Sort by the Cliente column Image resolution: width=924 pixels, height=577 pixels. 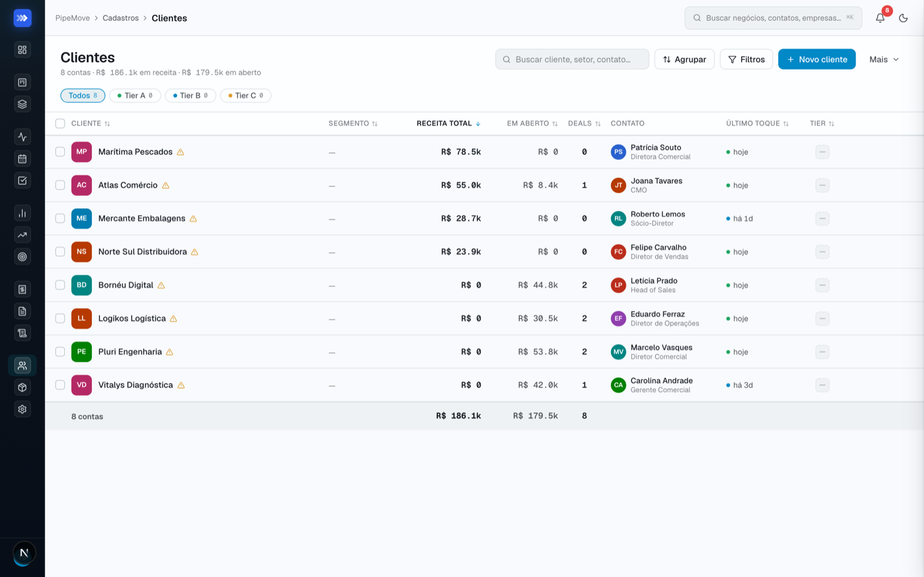91,124
